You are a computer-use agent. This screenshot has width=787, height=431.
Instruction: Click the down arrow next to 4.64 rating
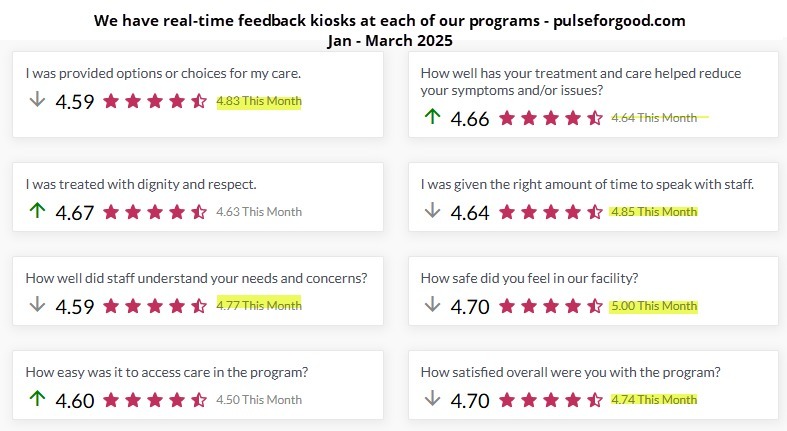coord(432,210)
